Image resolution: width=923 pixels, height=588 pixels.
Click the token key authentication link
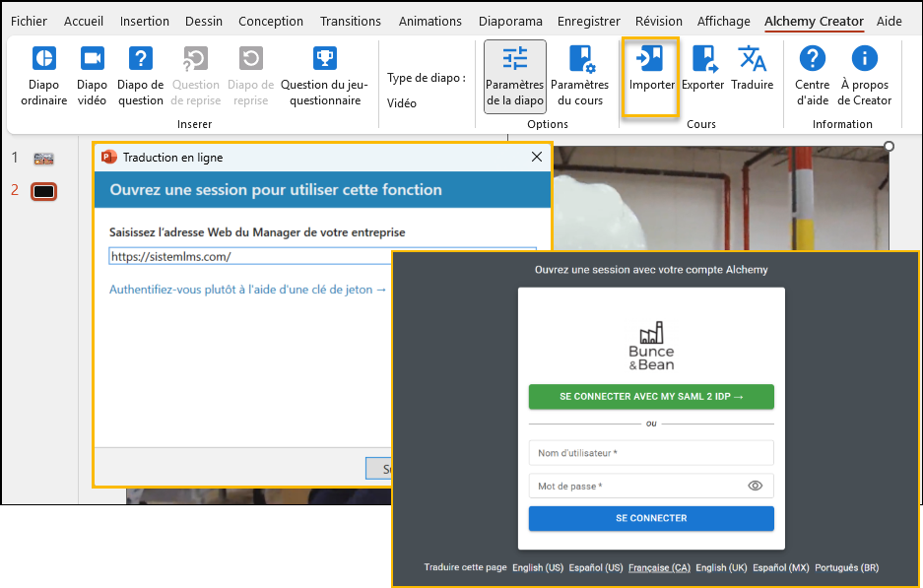tap(247, 290)
